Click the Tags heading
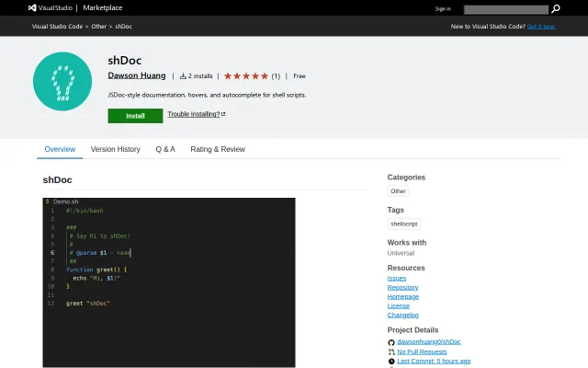Screen dimensions: 588x368 tap(396, 210)
